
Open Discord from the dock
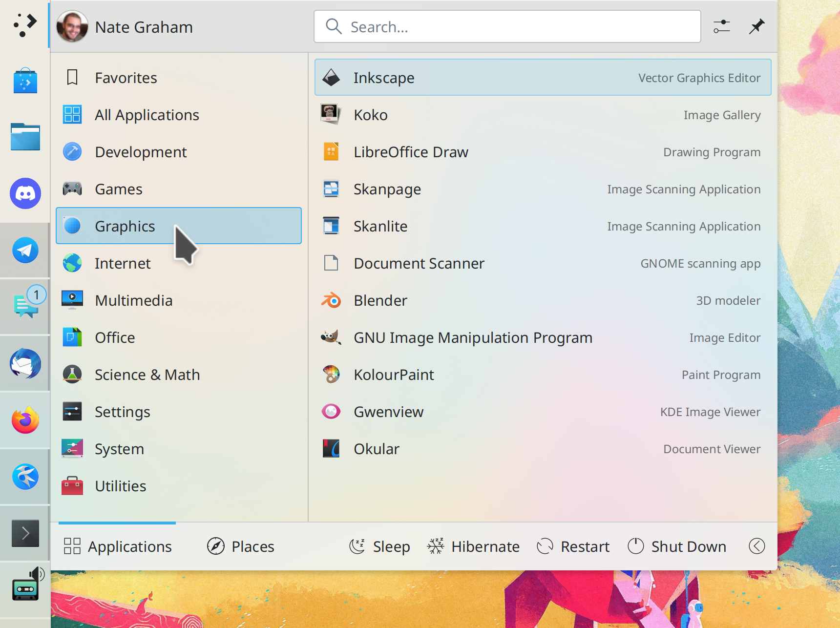24,193
